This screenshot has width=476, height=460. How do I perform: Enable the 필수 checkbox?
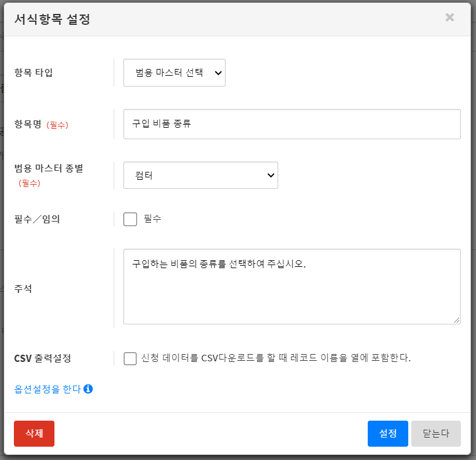(x=130, y=219)
